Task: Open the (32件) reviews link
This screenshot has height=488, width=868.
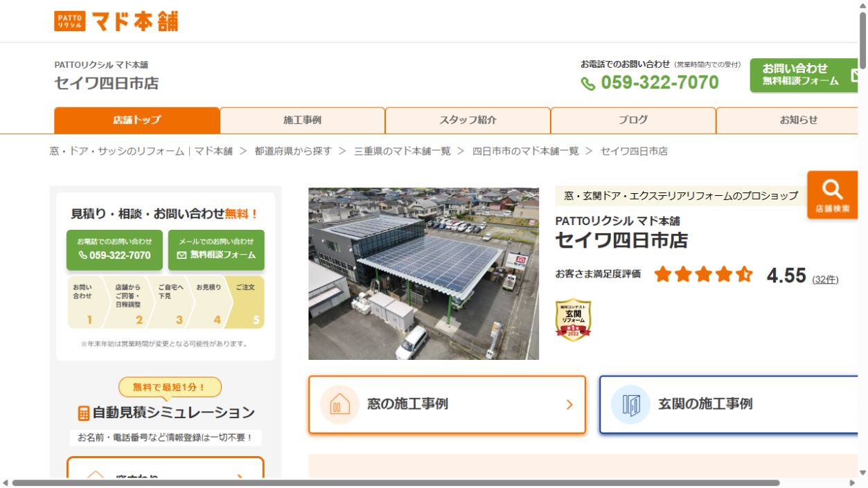Action: pyautogui.click(x=825, y=280)
